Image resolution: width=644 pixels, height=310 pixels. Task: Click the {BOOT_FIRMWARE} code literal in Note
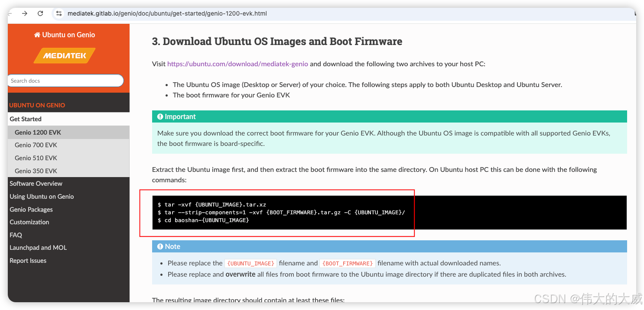tap(347, 263)
